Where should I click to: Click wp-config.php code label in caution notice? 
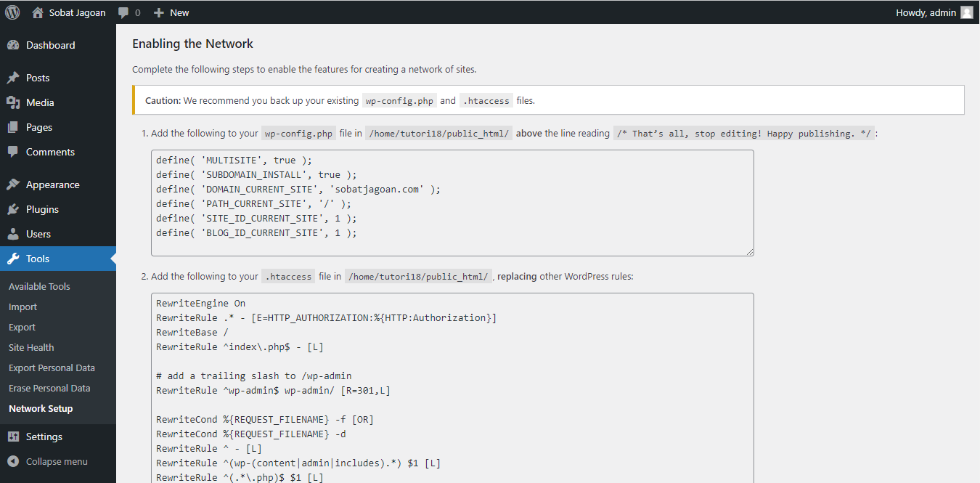[399, 101]
